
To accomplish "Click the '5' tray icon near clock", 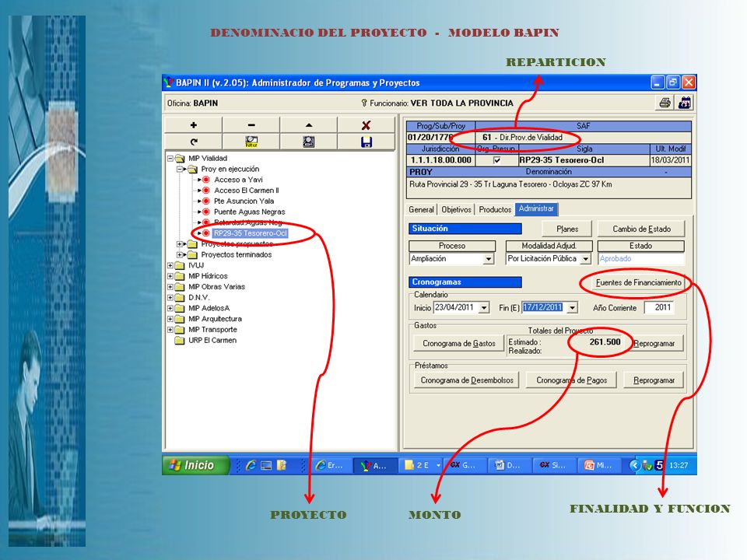I will click(659, 465).
